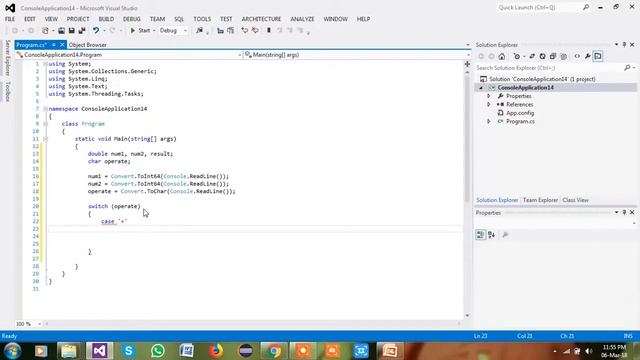Open Firefox from the taskbar

coord(216,351)
